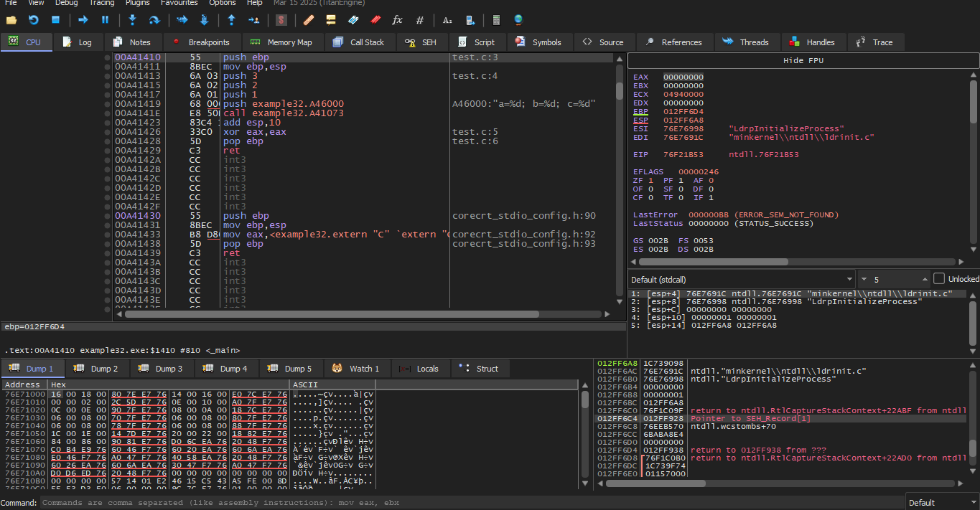The image size is (980, 510).
Task: Click the Step Into icon
Action: [x=132, y=20]
